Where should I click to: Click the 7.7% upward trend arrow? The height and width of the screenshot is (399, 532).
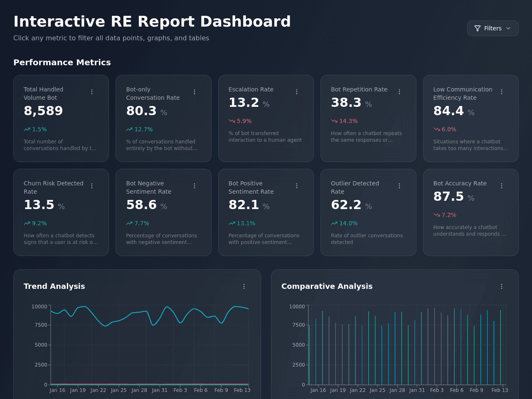click(129, 223)
